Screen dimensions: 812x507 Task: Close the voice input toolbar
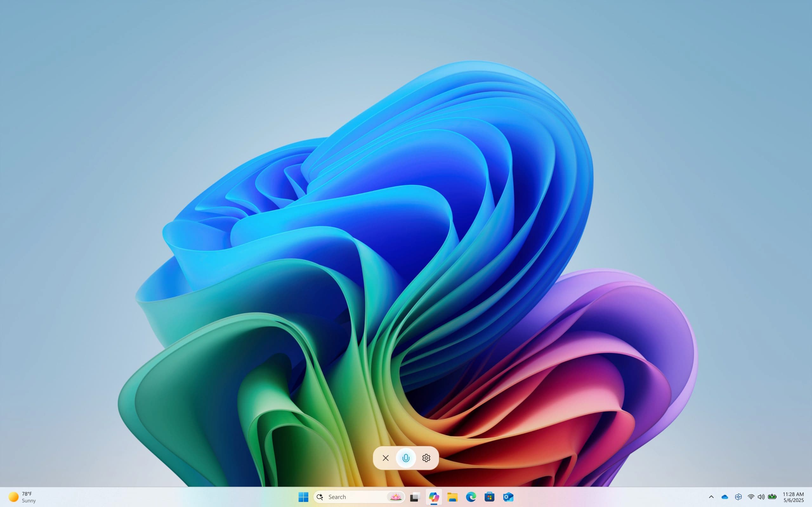(x=385, y=458)
